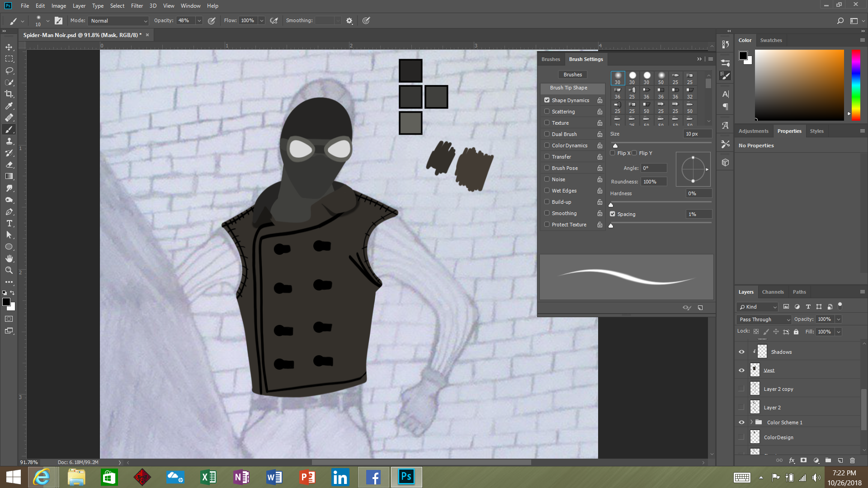
Task: Open the Transfer settings section
Action: [561, 157]
